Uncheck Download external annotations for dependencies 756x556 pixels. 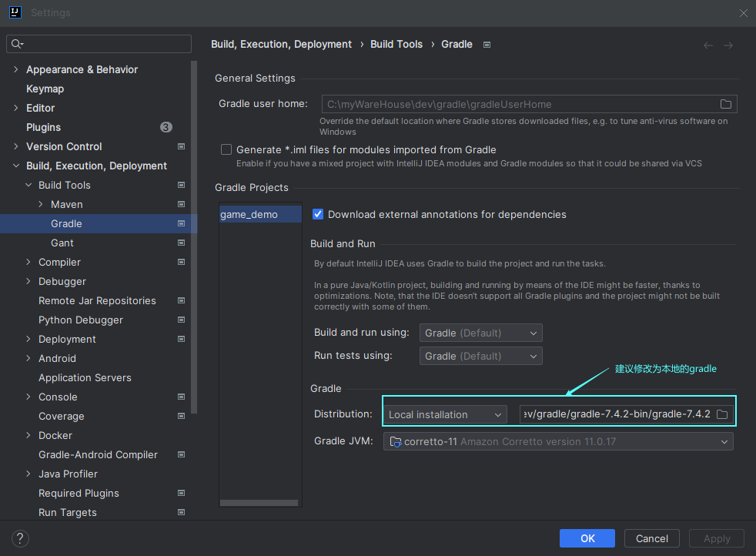click(318, 215)
